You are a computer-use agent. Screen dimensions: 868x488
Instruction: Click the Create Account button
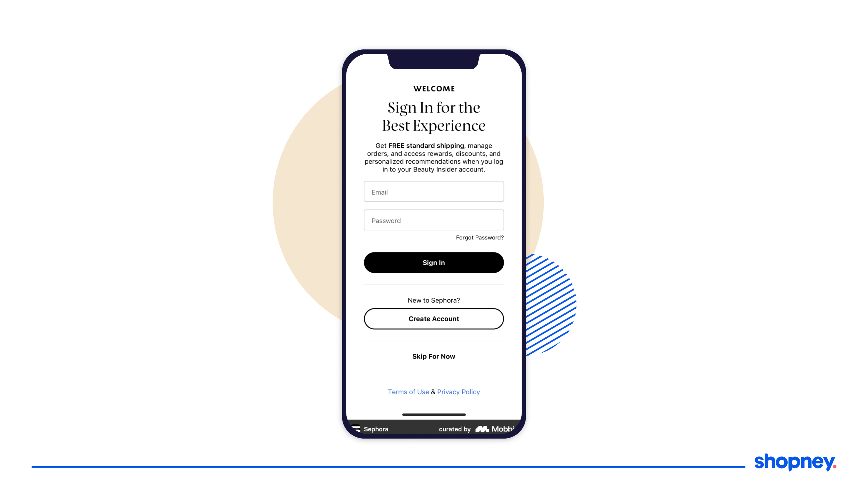pos(434,318)
